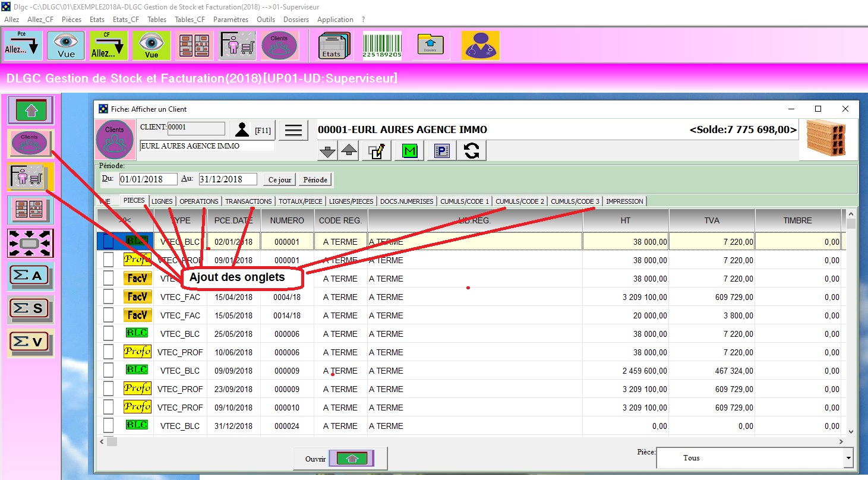
Task: Open the Dossiers folder toolbar icon
Action: (430, 45)
